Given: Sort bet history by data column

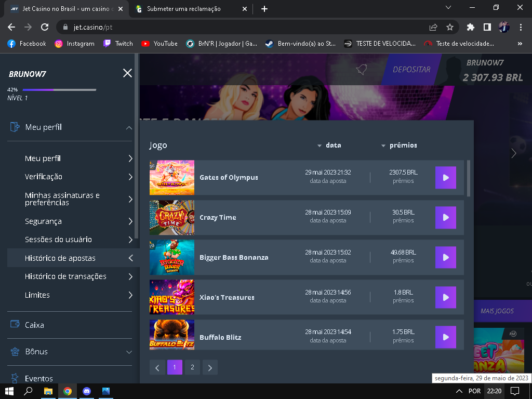Looking at the screenshot, I should click(329, 145).
